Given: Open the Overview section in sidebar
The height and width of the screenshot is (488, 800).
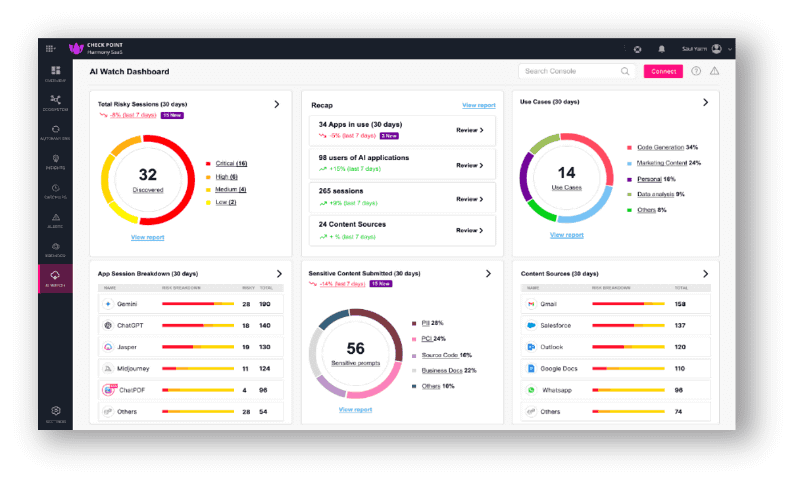Looking at the screenshot, I should click(55, 74).
